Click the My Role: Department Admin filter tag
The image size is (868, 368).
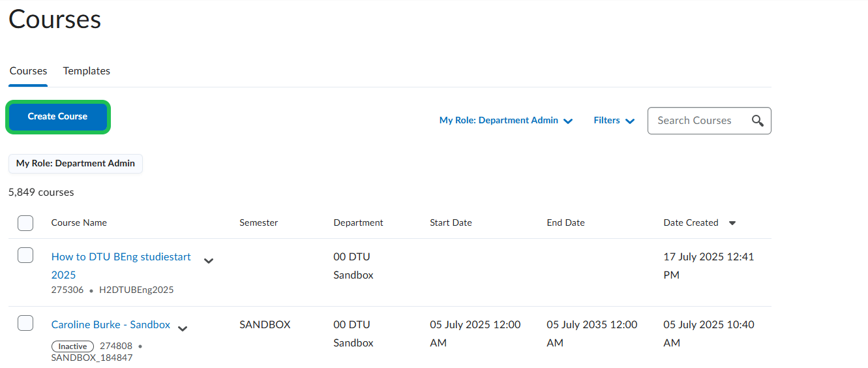tap(75, 164)
